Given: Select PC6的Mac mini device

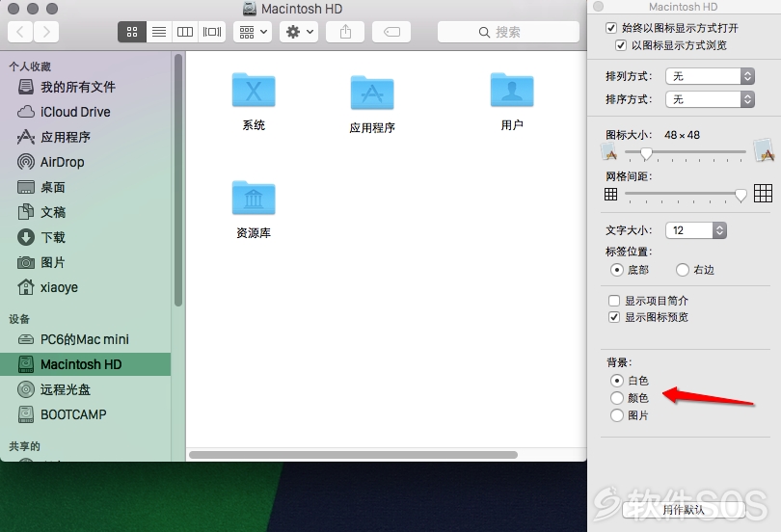Looking at the screenshot, I should click(86, 339).
